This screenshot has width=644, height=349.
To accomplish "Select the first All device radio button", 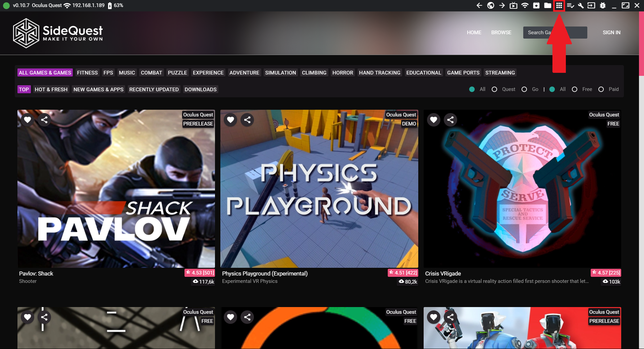I will tap(472, 89).
